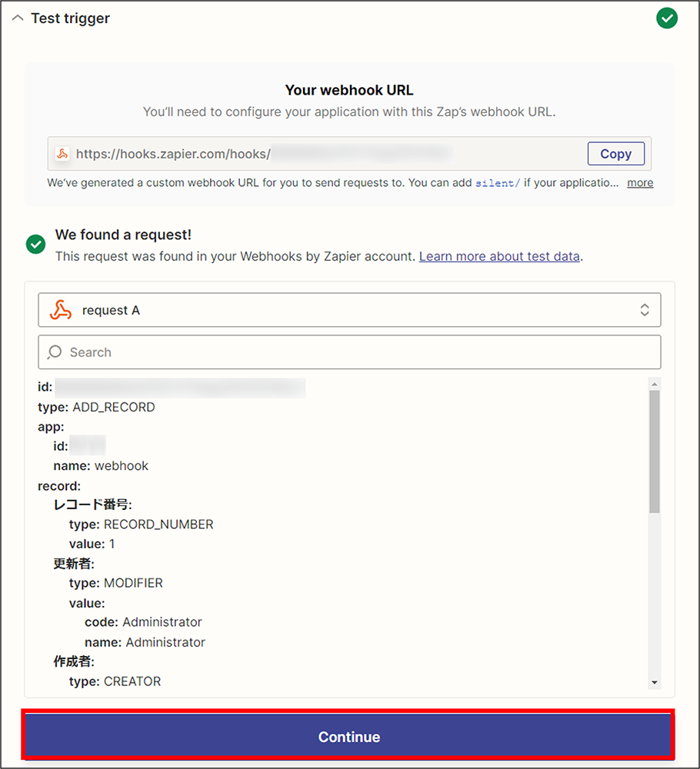Click the scrollbar down arrow in data list
The image size is (700, 769).
tap(654, 682)
